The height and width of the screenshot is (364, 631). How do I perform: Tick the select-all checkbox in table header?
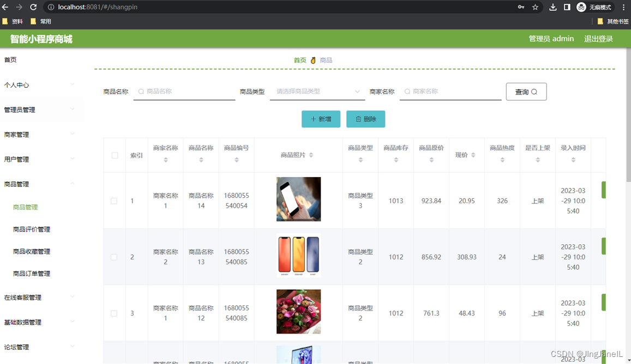tap(115, 155)
